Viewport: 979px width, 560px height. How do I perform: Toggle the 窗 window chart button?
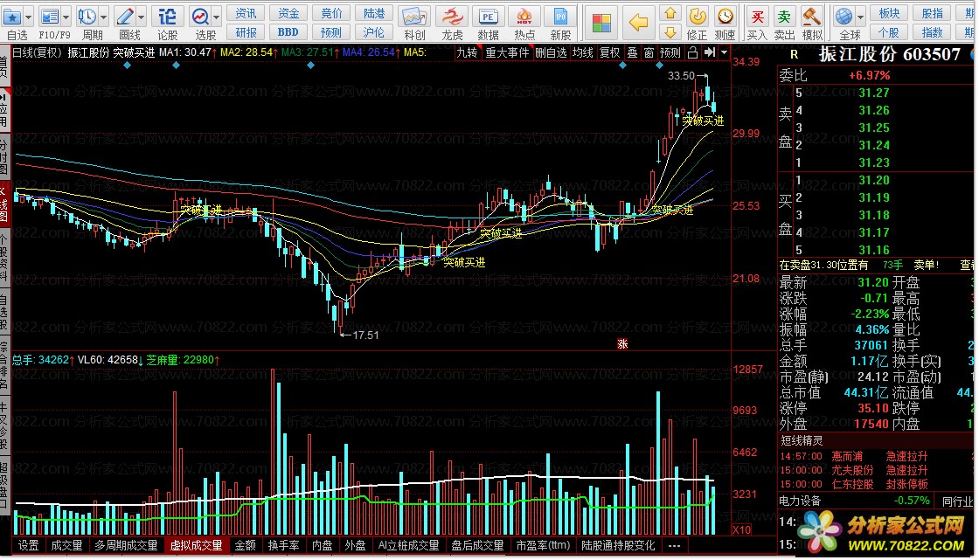point(649,53)
